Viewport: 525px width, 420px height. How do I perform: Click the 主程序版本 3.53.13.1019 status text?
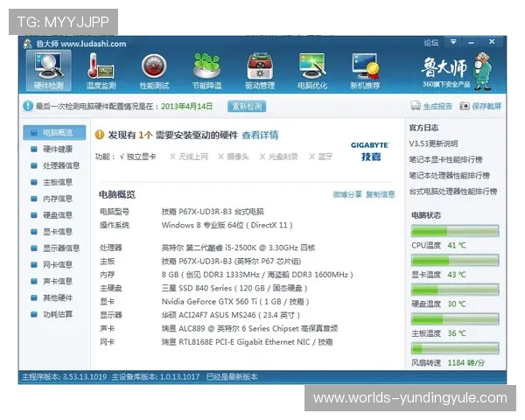tap(64, 377)
